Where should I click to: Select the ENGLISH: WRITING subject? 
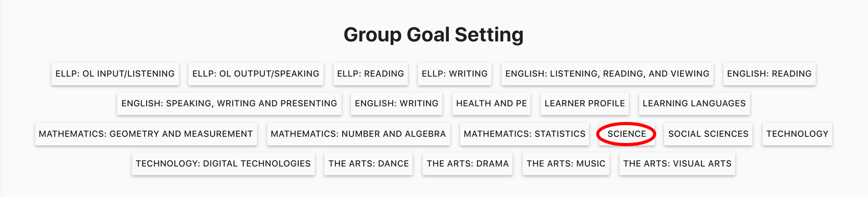[396, 104]
